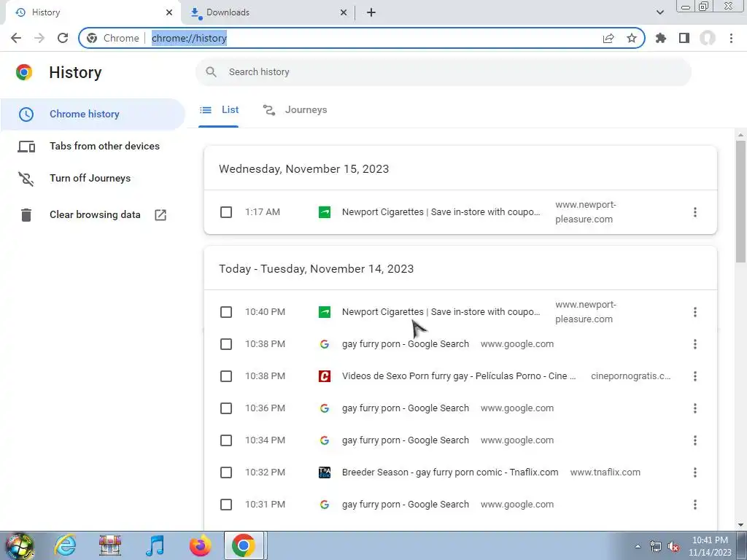The image size is (747, 560).
Task: Open the Extensions puzzle icon
Action: click(x=661, y=38)
